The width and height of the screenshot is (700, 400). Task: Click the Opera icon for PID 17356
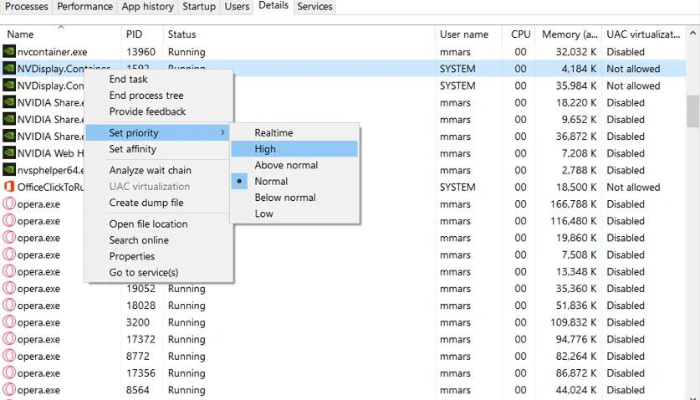tap(9, 373)
